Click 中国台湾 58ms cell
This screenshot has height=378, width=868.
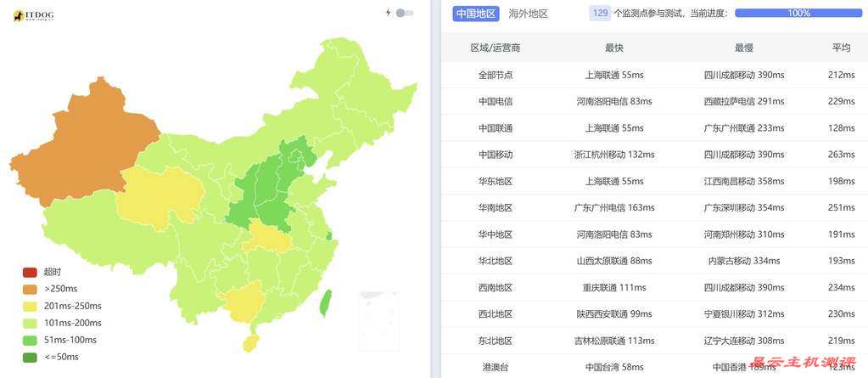point(614,367)
